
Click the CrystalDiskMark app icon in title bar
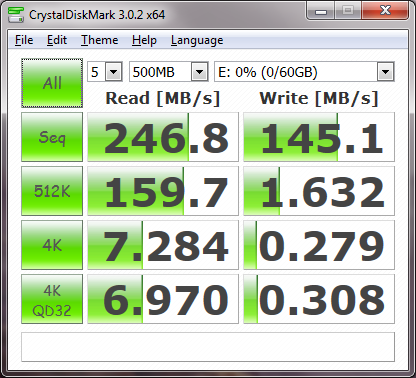(x=16, y=14)
